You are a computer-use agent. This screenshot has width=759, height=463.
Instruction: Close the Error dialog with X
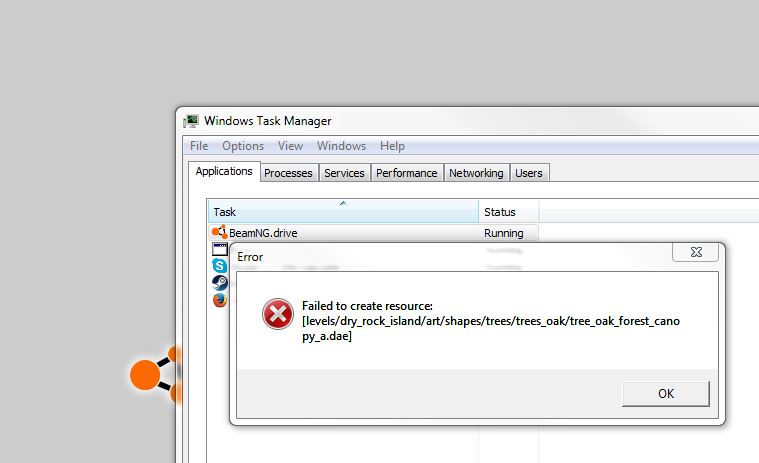696,252
